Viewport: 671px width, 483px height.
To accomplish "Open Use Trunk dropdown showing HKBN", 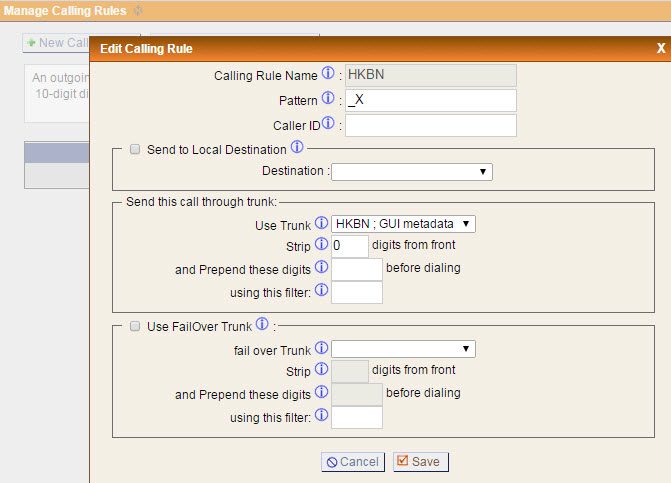I will click(403, 224).
